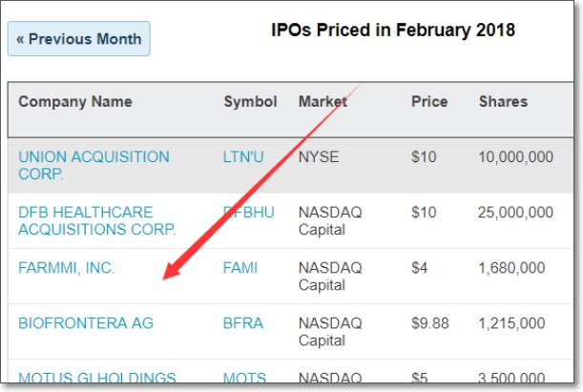
Task: Click the Market column header
Action: (323, 102)
